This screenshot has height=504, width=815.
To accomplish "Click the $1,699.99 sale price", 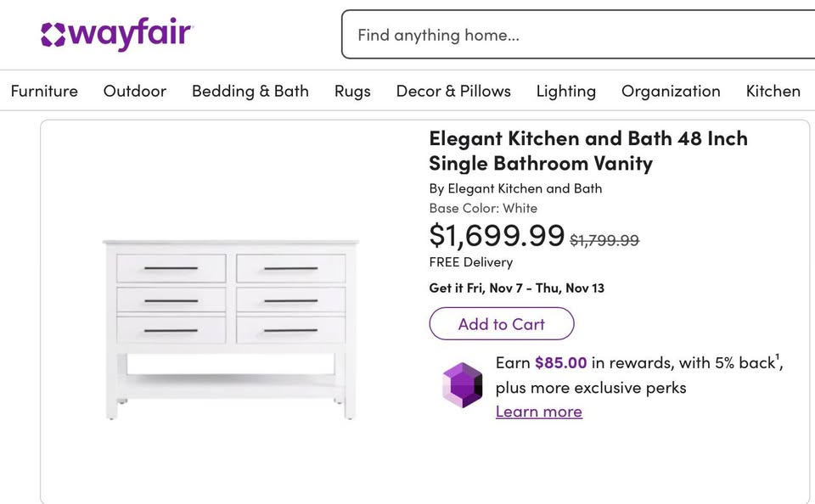I will click(497, 235).
